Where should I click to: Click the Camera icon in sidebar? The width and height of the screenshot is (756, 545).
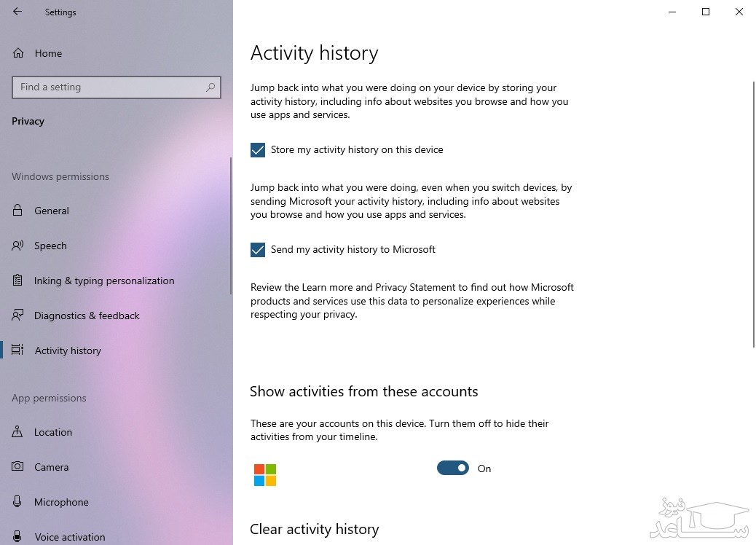pos(18,467)
